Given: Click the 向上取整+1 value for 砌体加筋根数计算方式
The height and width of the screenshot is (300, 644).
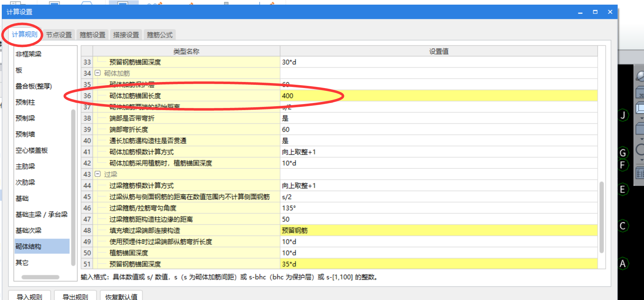Looking at the screenshot, I should point(439,152).
